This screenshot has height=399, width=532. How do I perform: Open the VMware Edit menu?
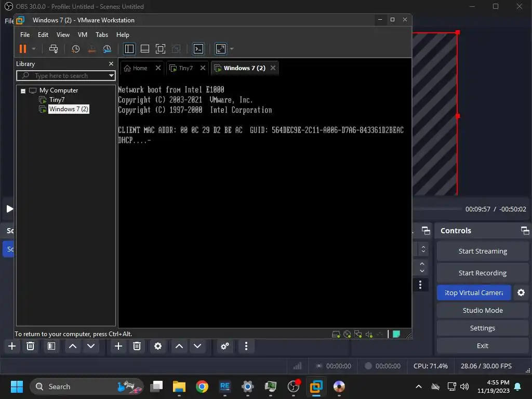pos(43,35)
